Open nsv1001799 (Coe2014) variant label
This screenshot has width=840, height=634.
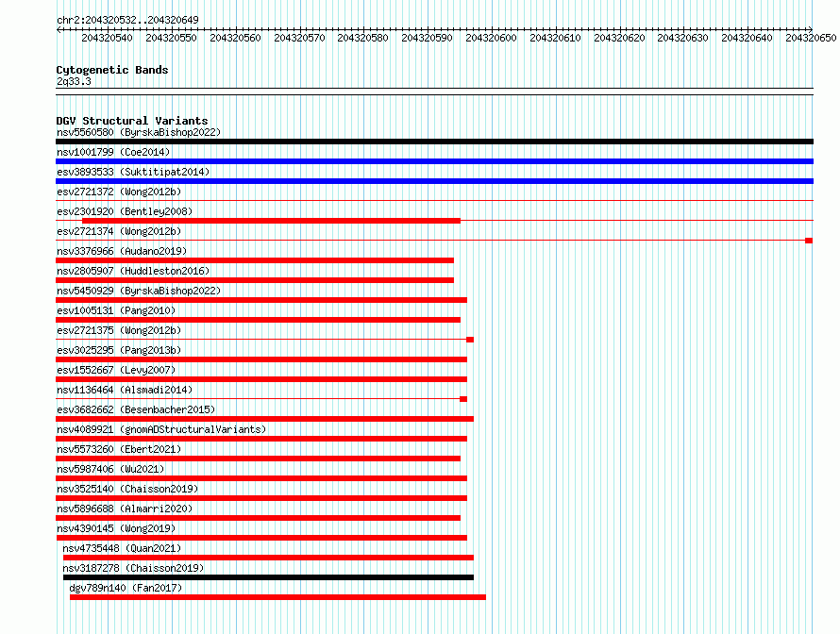pyautogui.click(x=113, y=152)
